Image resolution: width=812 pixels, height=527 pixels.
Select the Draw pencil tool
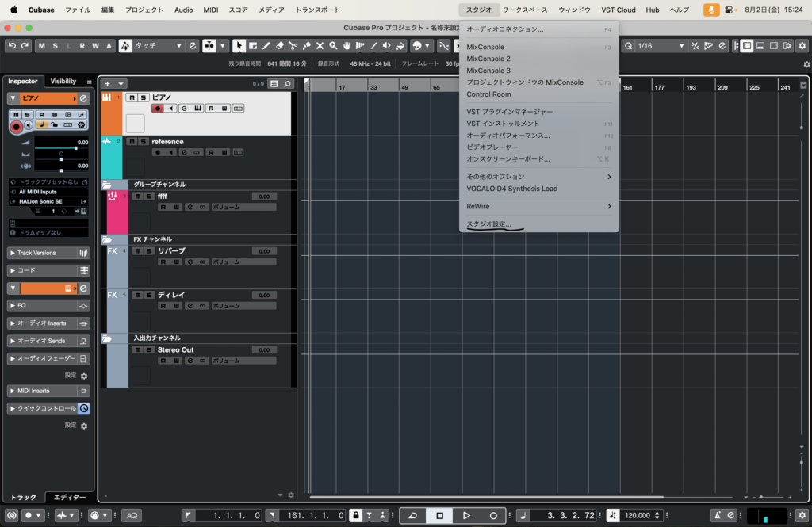tap(266, 46)
